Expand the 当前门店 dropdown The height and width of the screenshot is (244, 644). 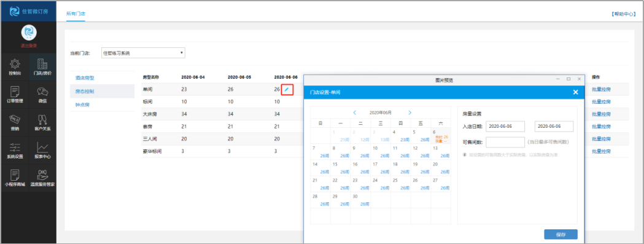click(x=143, y=53)
